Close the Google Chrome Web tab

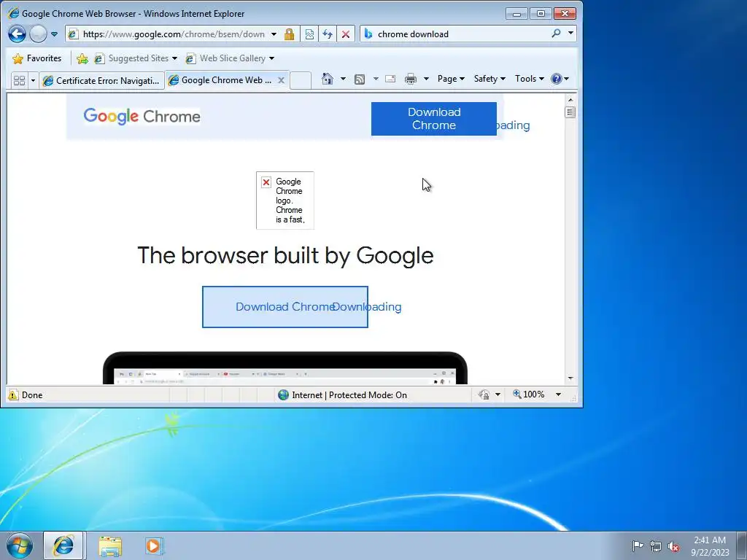[x=281, y=80]
